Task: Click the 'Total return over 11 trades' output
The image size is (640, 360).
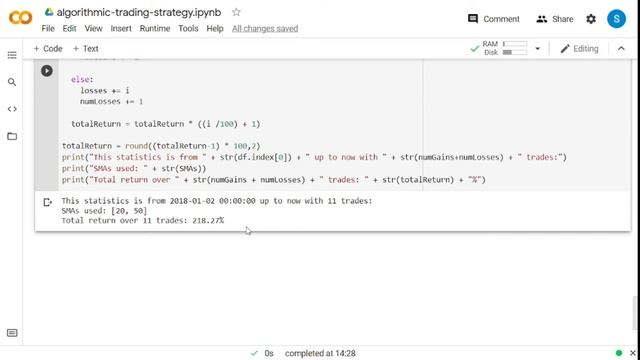Action: (142, 220)
